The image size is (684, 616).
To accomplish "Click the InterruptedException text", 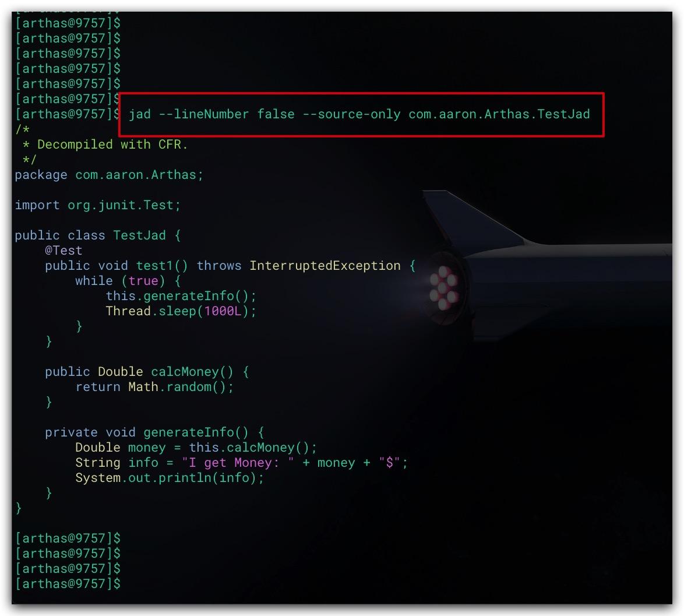I will click(x=325, y=266).
